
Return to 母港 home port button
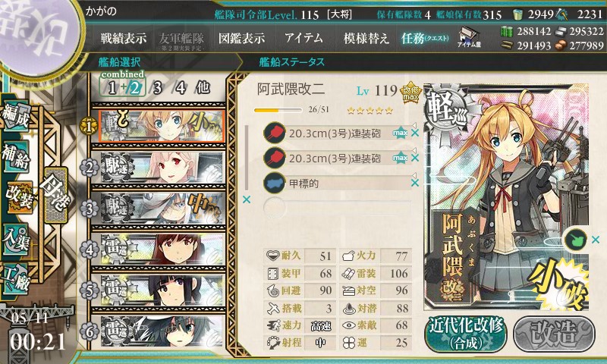coord(56,196)
